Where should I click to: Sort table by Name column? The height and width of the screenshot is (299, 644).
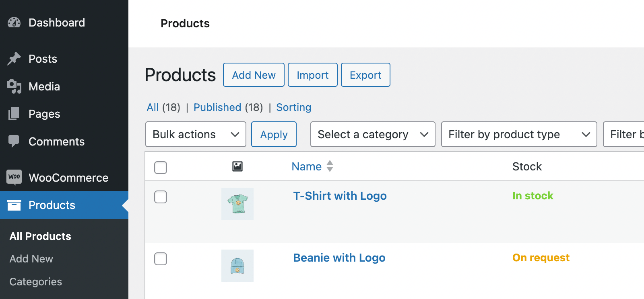click(307, 166)
